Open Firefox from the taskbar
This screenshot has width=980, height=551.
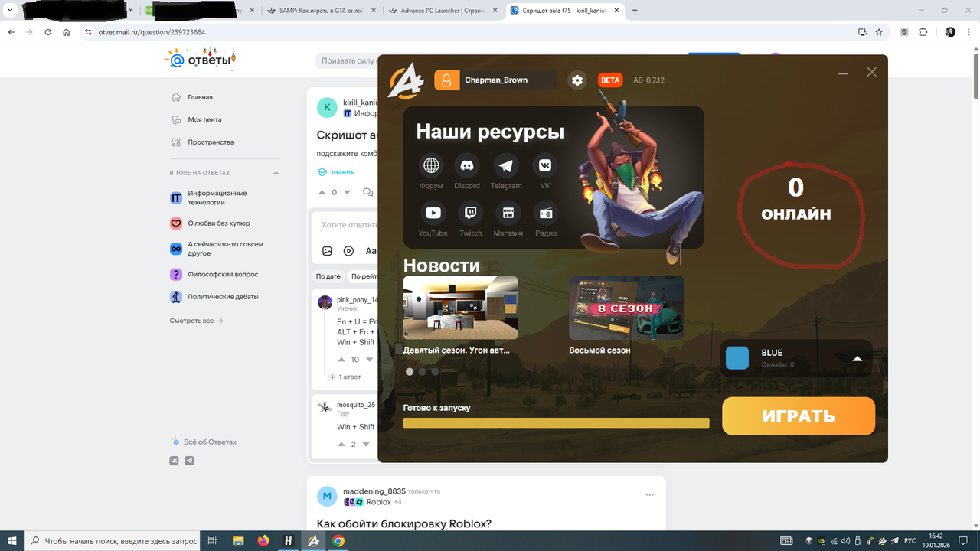[263, 541]
